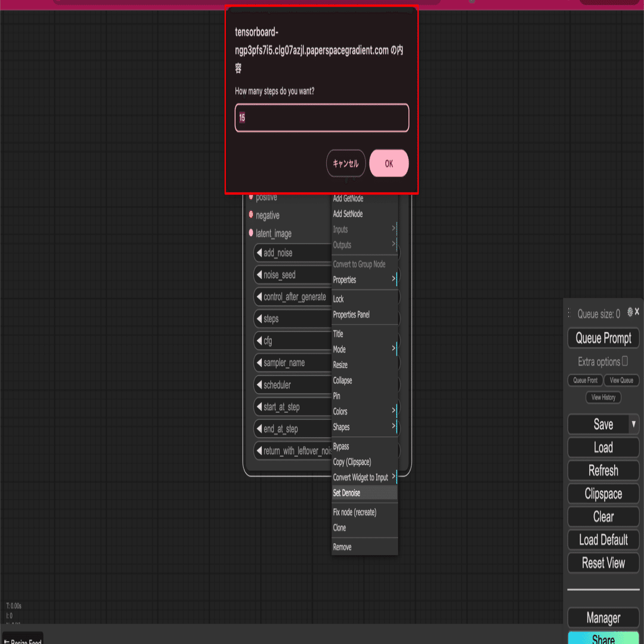Select Lock in the context menu

click(x=364, y=299)
